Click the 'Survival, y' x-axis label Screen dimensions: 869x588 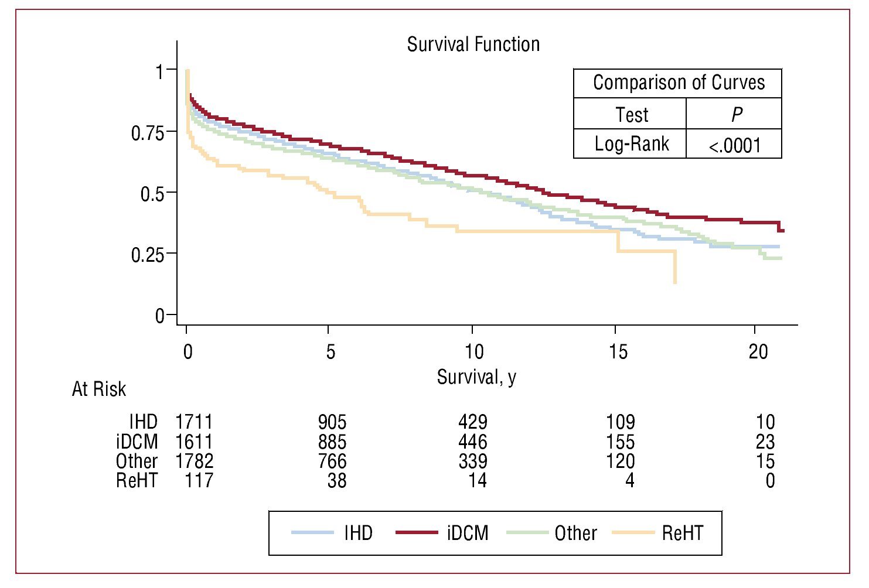coord(476,377)
